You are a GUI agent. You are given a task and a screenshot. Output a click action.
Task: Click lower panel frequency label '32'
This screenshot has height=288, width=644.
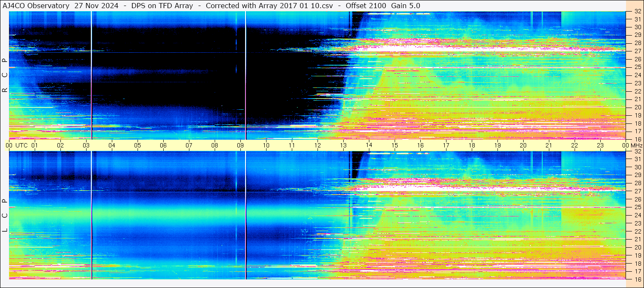pos(637,151)
